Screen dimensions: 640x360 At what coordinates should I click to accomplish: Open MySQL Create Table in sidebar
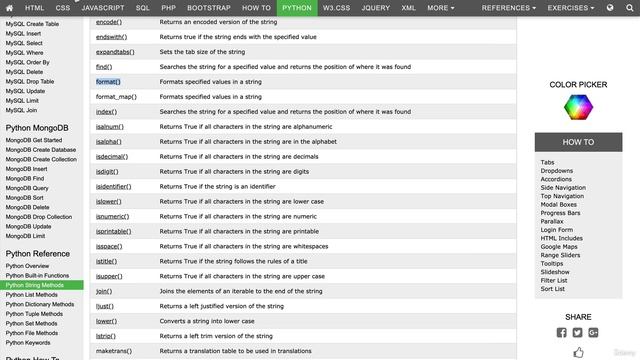[32, 24]
